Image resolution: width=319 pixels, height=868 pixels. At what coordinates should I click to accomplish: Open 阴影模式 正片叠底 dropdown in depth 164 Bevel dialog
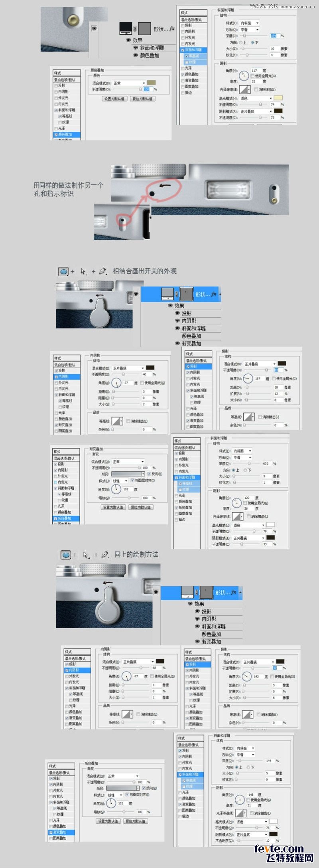256,111
